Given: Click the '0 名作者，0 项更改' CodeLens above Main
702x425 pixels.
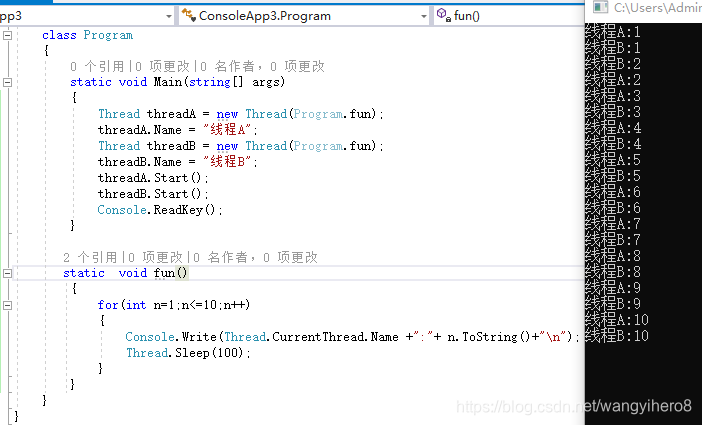Looking at the screenshot, I should (262, 67).
